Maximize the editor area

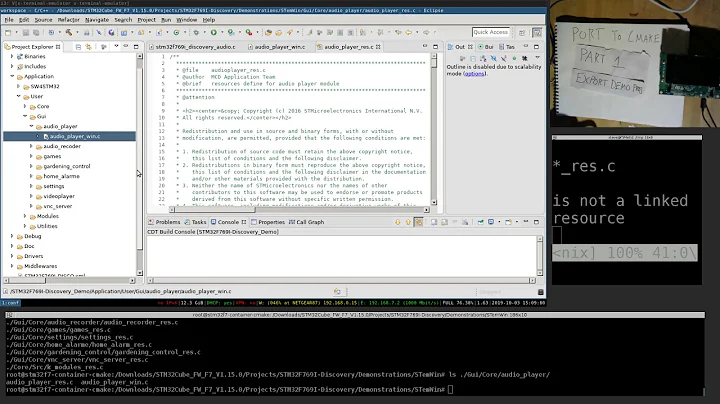435,47
